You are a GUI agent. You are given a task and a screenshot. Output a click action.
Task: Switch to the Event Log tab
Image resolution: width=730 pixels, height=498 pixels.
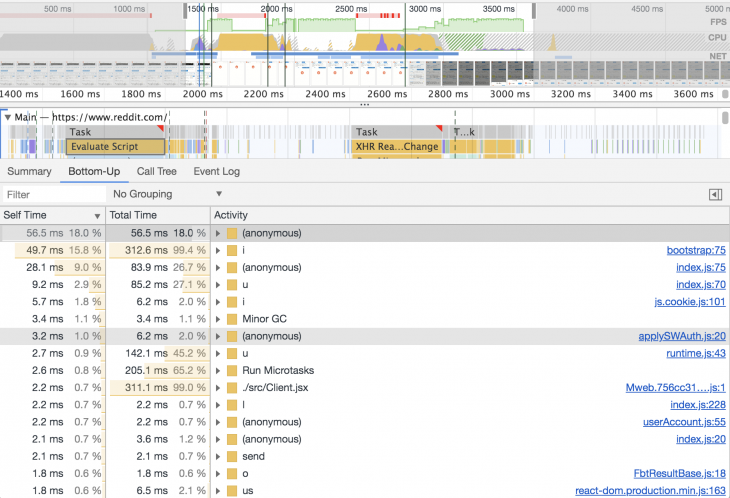point(216,171)
